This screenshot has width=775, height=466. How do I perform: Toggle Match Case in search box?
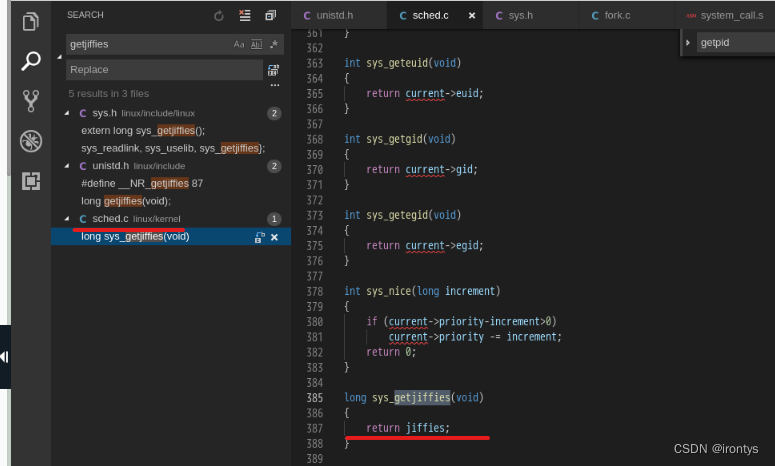pyautogui.click(x=239, y=45)
